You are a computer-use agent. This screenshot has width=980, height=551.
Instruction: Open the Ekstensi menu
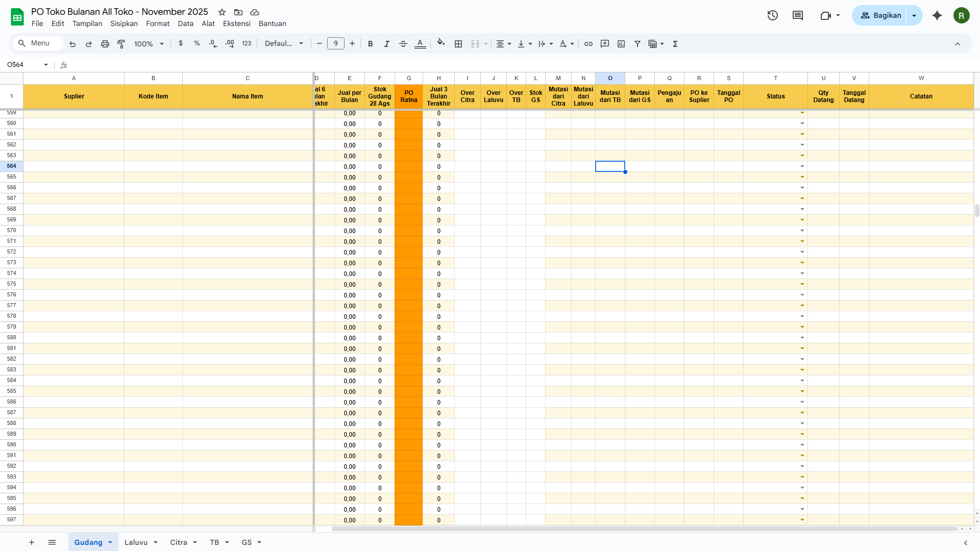point(236,23)
